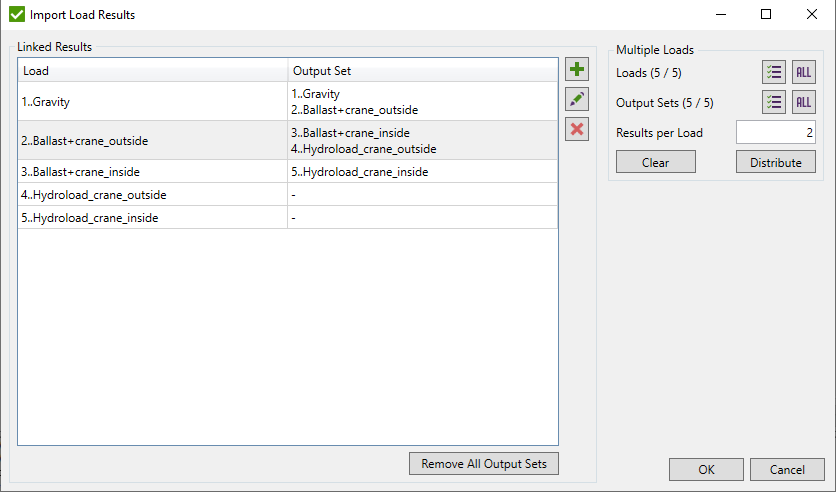Open the Output Sets checklist selection icon

tap(774, 102)
